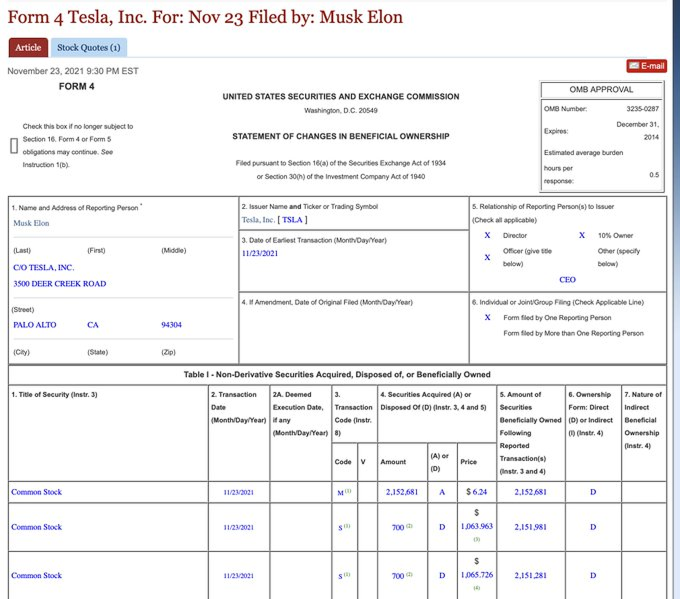Screen dimensions: 680x599
Task: Select the CEO title text
Action: click(x=567, y=280)
